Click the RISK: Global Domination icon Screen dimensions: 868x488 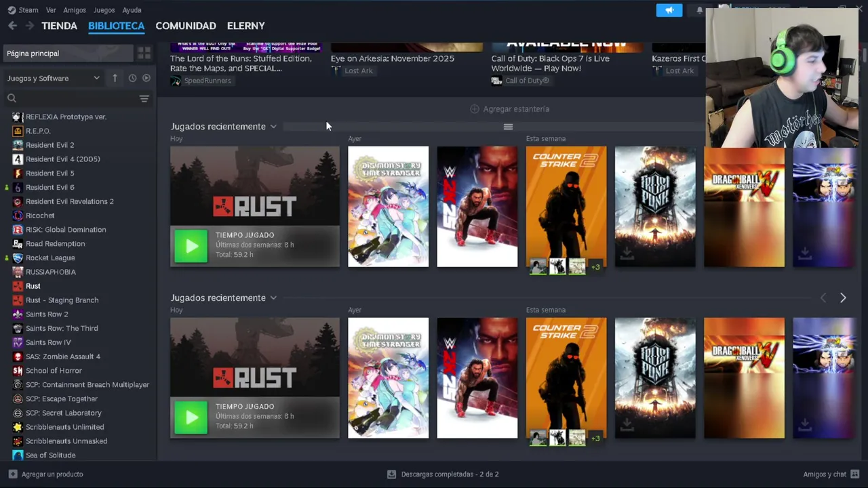click(x=18, y=230)
